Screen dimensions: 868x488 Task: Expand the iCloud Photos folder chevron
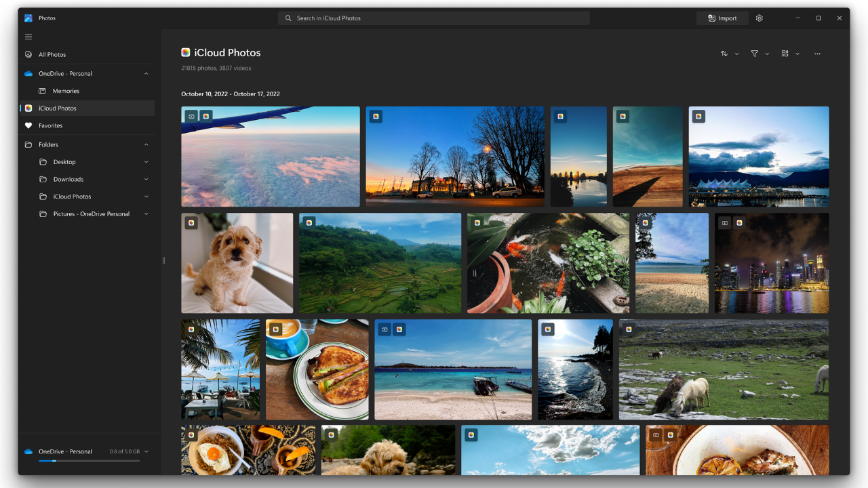pyautogui.click(x=146, y=197)
